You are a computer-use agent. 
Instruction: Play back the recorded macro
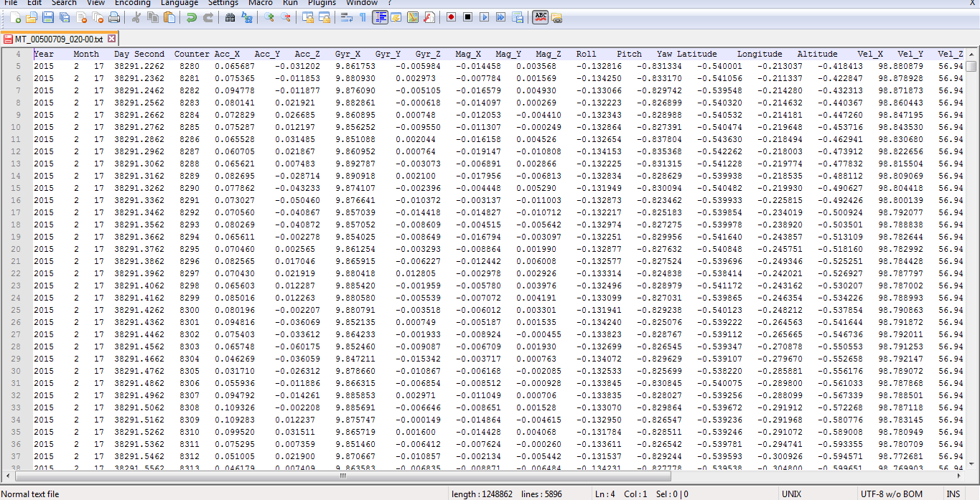point(484,17)
